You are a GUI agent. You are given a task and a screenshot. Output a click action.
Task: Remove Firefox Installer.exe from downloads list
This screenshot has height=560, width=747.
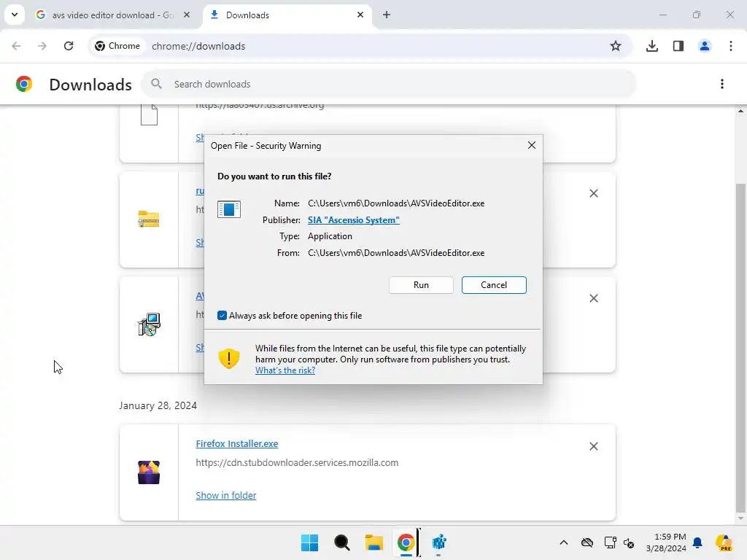click(593, 446)
